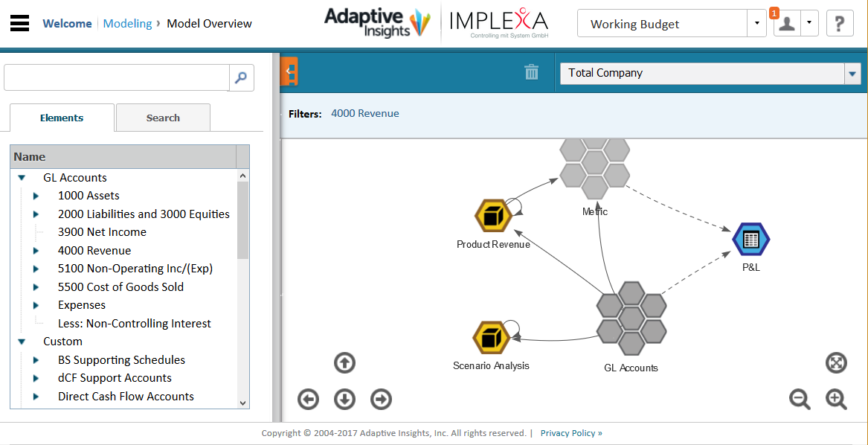Open the Privacy Policy link
868x445 pixels.
(570, 433)
